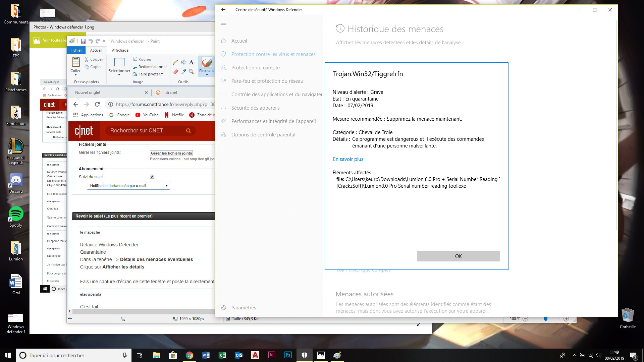644x362 pixels.
Task: Open Protection du compte section
Action: 255,68
